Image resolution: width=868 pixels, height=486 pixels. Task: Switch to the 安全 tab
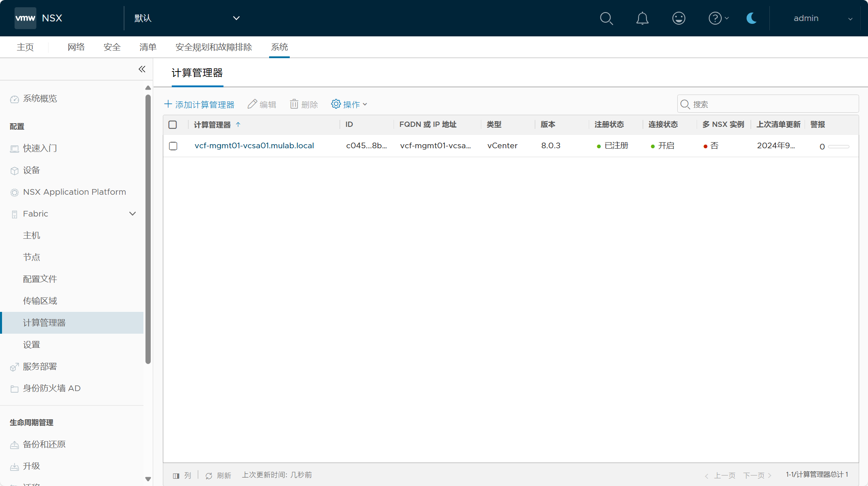point(112,47)
